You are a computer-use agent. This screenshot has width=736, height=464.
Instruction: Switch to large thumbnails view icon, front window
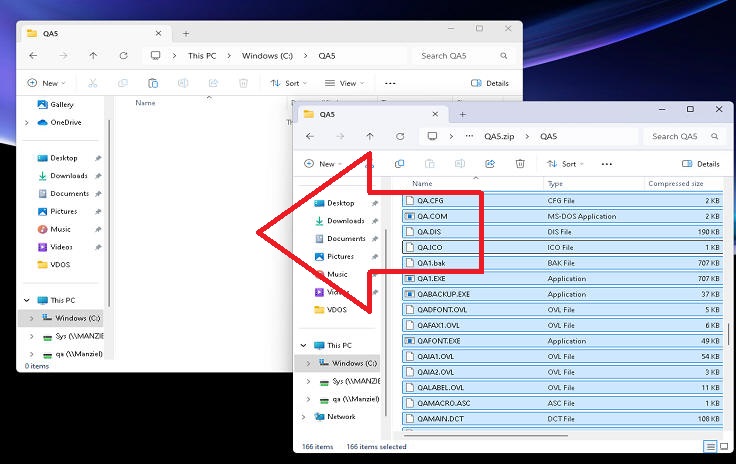(724, 446)
